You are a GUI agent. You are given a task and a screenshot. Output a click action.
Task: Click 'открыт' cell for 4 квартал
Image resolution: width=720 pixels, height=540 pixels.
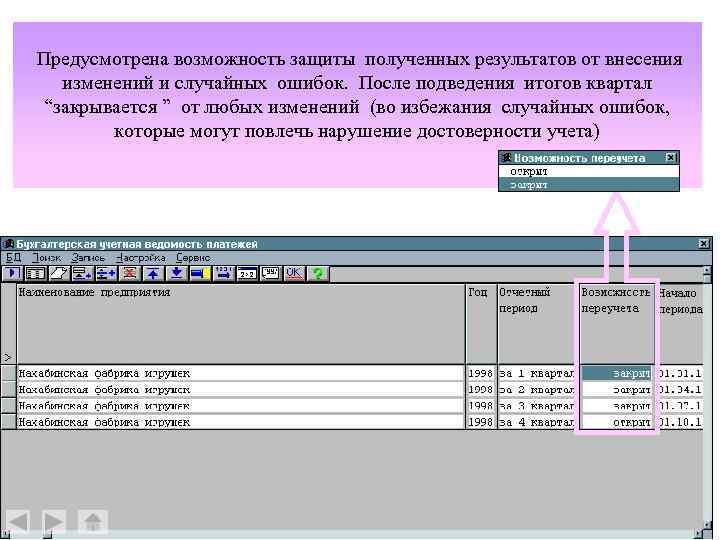tap(617, 422)
